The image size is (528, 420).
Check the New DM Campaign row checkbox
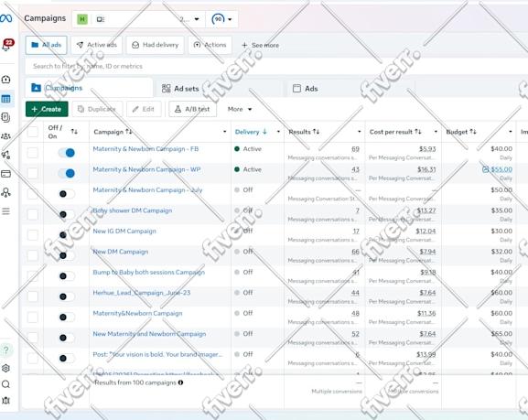33,255
